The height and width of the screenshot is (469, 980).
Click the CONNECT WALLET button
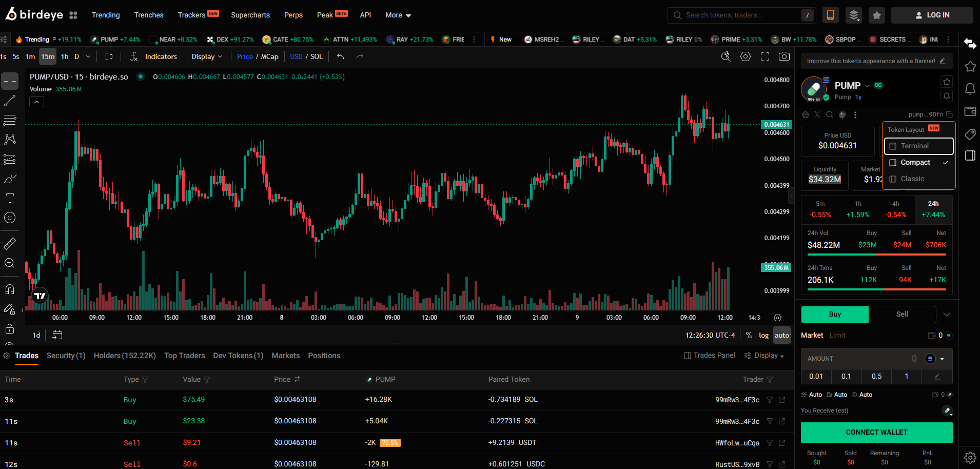[x=876, y=433]
